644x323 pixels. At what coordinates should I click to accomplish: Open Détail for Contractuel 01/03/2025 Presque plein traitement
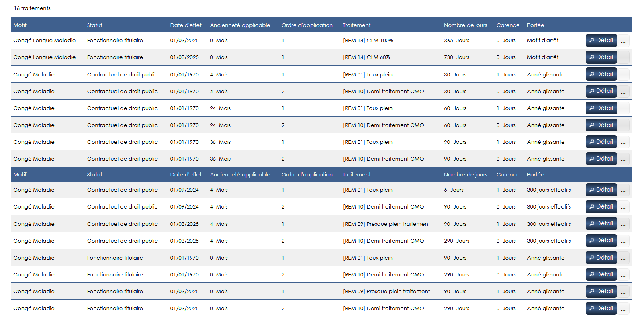[x=601, y=224]
